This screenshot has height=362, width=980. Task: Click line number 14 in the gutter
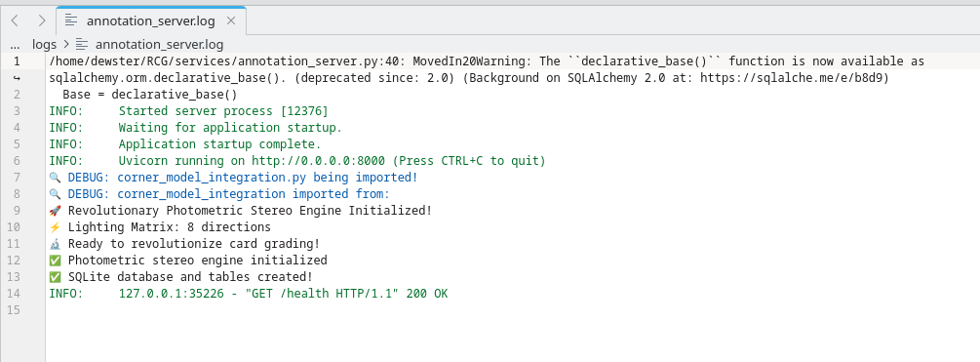(14, 294)
